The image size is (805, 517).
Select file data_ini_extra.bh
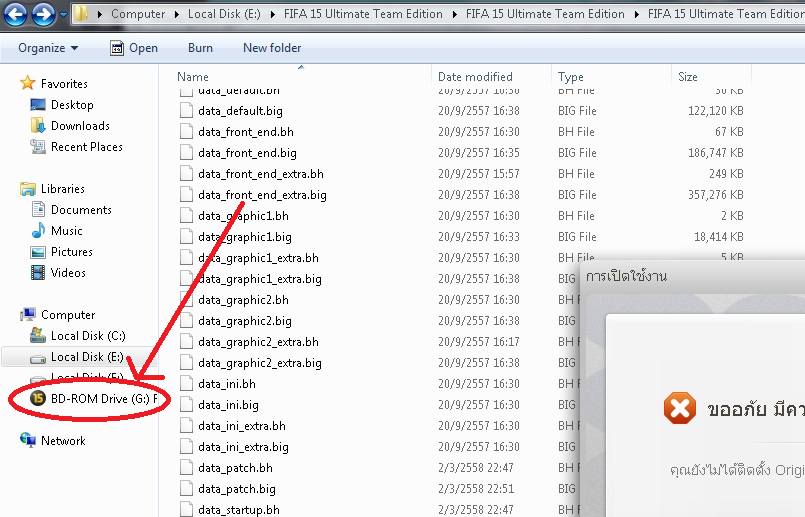coord(242,426)
